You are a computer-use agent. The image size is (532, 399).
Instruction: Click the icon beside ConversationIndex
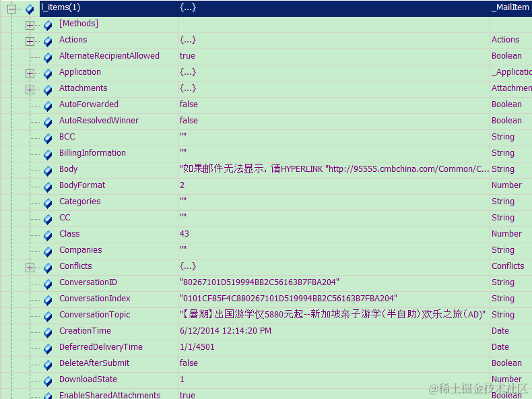click(48, 301)
